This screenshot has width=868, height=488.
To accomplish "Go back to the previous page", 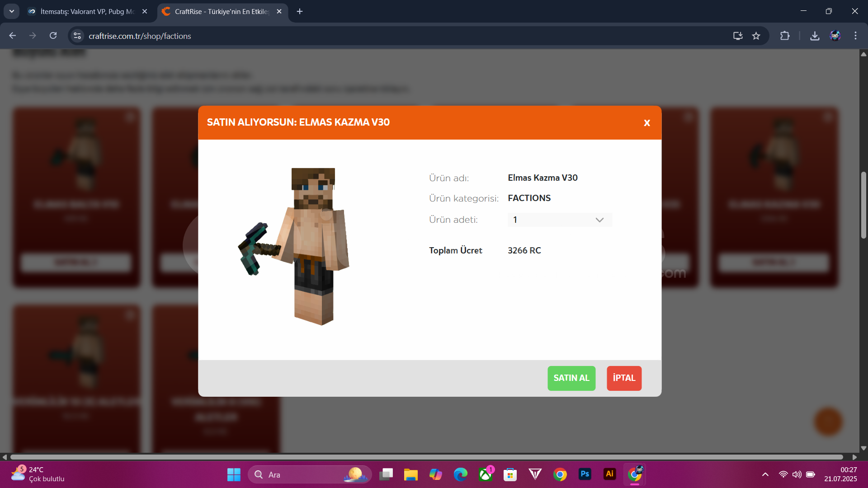I will click(x=12, y=36).
